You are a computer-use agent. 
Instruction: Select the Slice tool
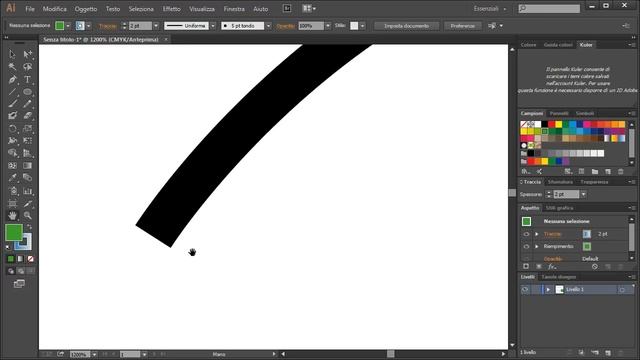[27, 203]
